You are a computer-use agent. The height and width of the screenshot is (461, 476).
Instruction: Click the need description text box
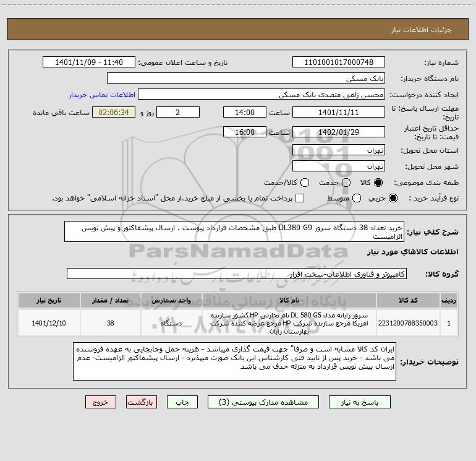pyautogui.click(x=234, y=231)
